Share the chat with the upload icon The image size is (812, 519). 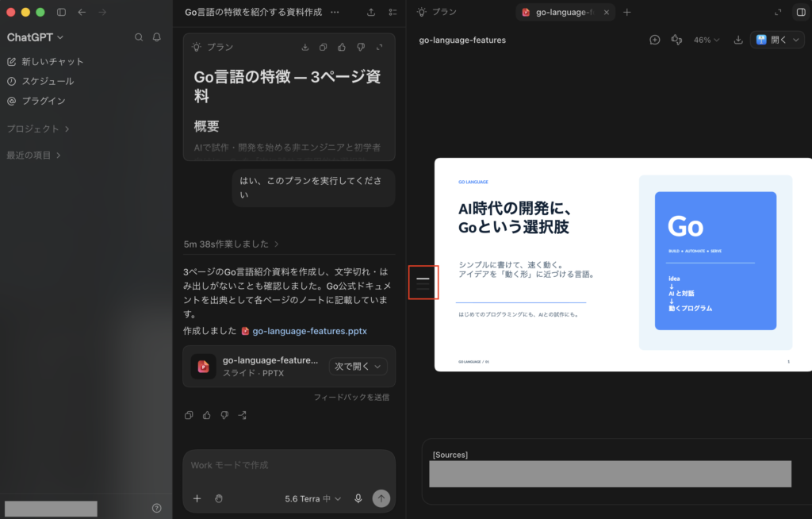click(x=371, y=12)
